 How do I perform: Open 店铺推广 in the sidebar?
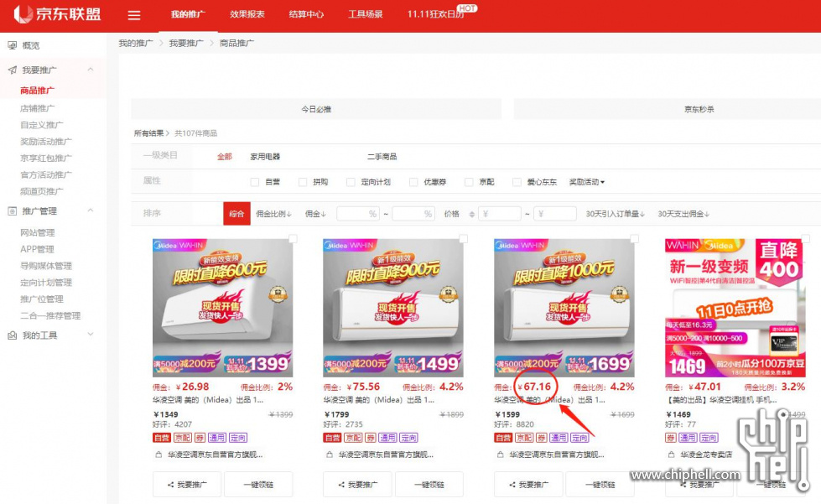tap(37, 108)
